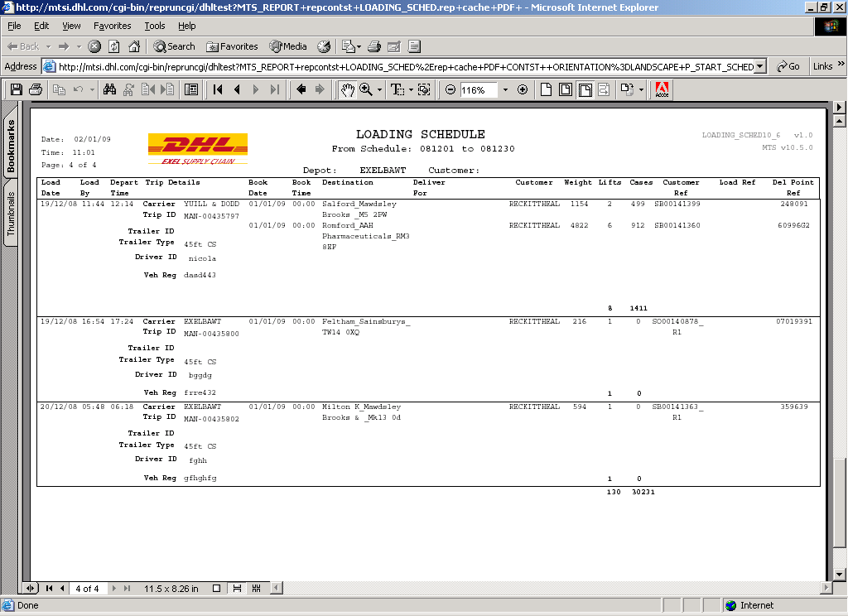Click the zoom percentage field showing 116%
This screenshot has height=616, width=848.
coord(479,89)
